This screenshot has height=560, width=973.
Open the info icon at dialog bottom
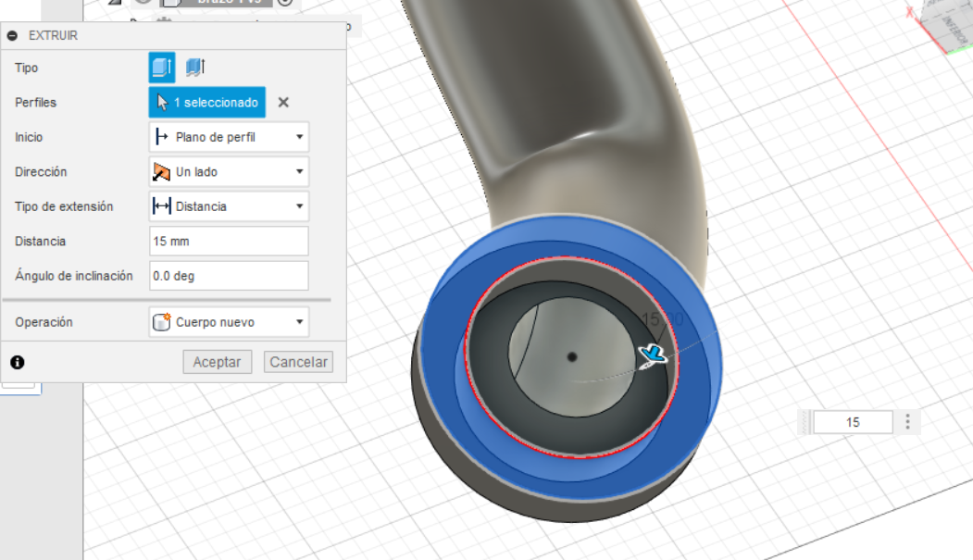click(18, 362)
